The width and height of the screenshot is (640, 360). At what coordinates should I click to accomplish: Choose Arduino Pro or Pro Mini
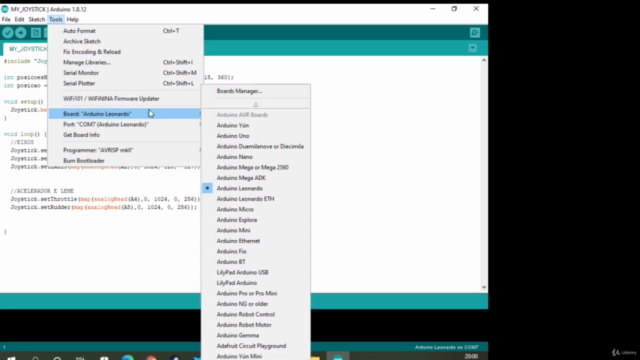[x=256, y=293]
